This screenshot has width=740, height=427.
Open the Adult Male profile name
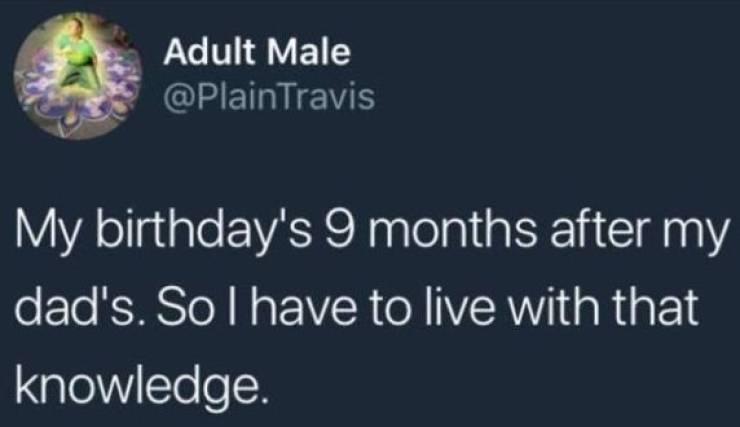[x=257, y=52]
